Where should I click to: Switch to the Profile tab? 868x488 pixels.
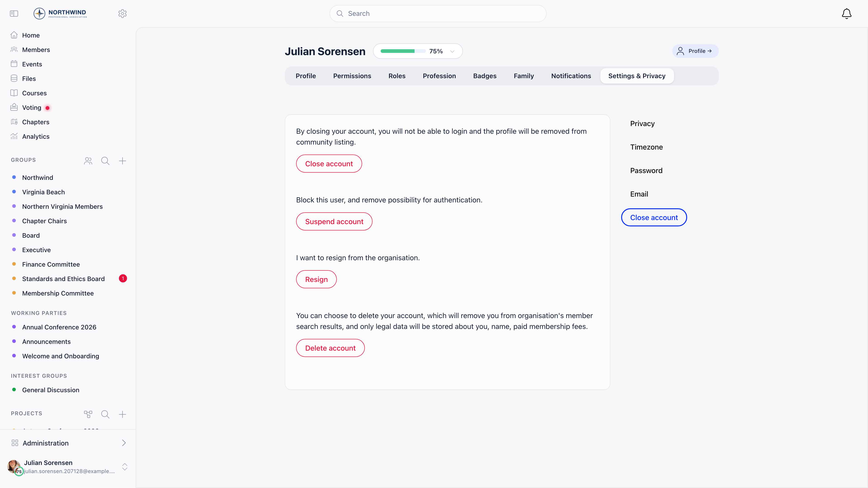(x=306, y=76)
